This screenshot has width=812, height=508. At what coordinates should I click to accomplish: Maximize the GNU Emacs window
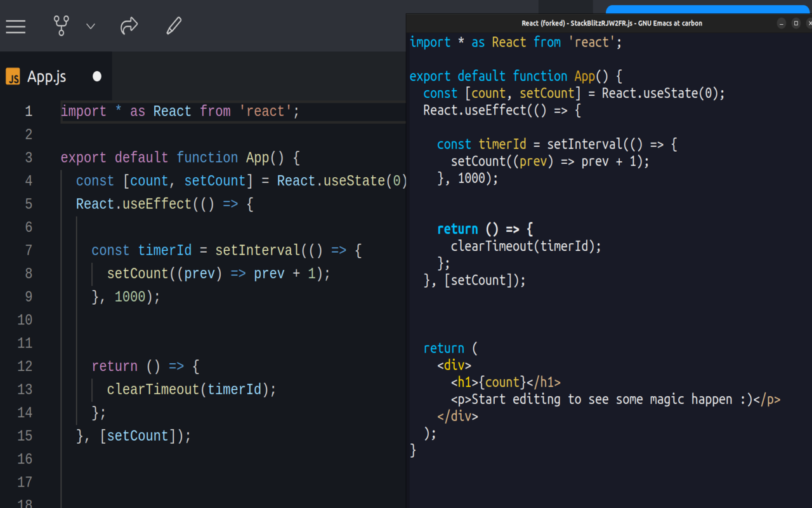796,23
